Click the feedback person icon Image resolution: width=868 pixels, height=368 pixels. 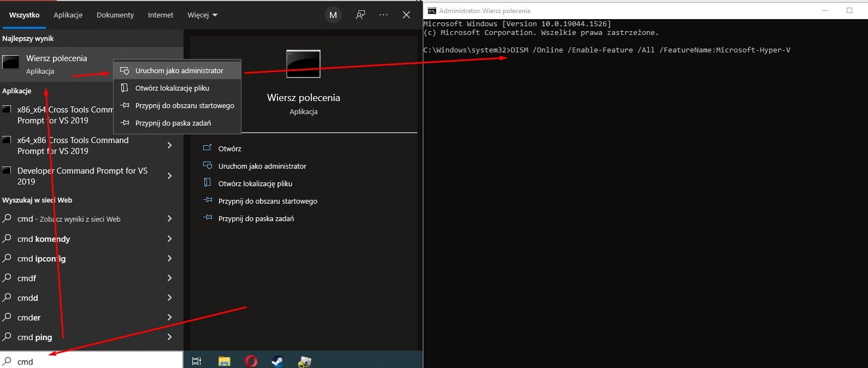[x=361, y=15]
